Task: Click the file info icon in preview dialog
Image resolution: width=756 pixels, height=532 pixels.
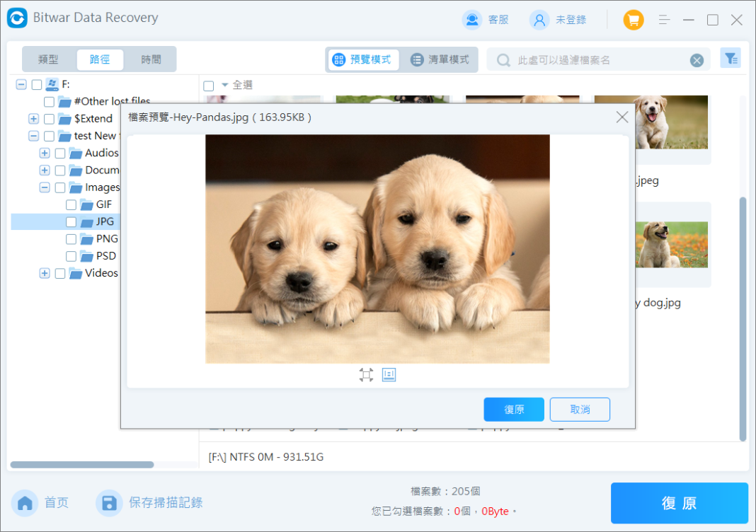Action: [389, 375]
